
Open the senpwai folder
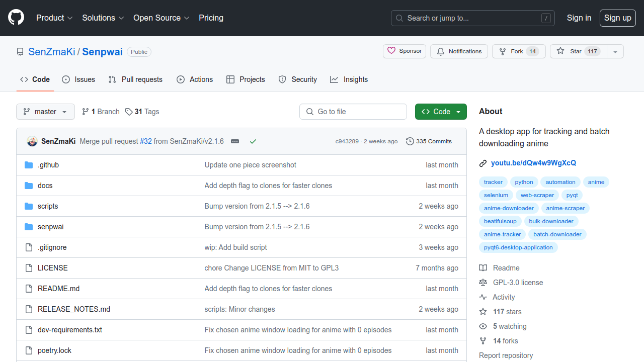(x=50, y=227)
